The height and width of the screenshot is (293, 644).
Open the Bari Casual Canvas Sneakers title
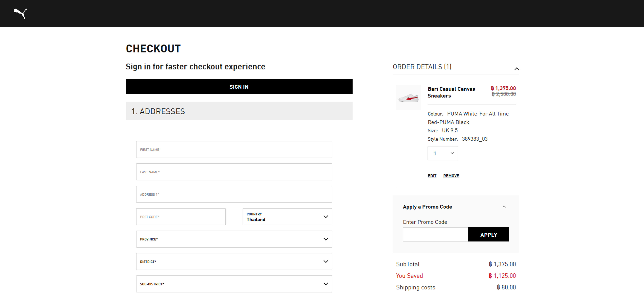click(x=451, y=92)
